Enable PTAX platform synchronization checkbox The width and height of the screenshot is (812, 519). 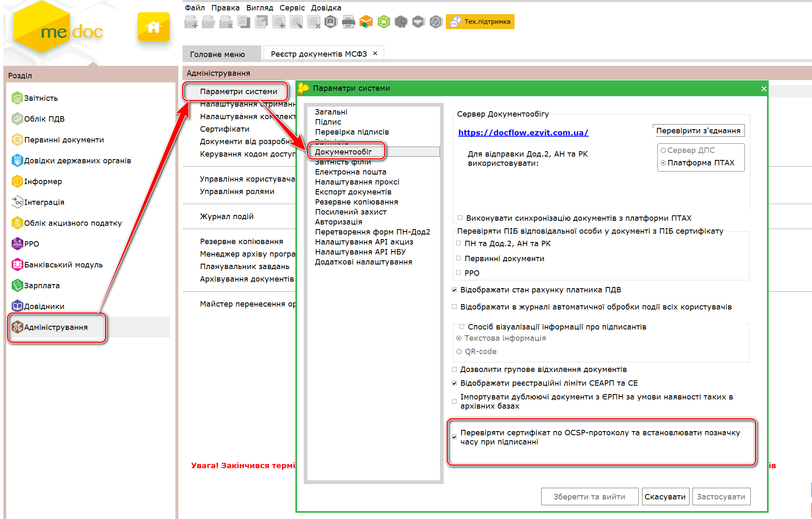[460, 218]
